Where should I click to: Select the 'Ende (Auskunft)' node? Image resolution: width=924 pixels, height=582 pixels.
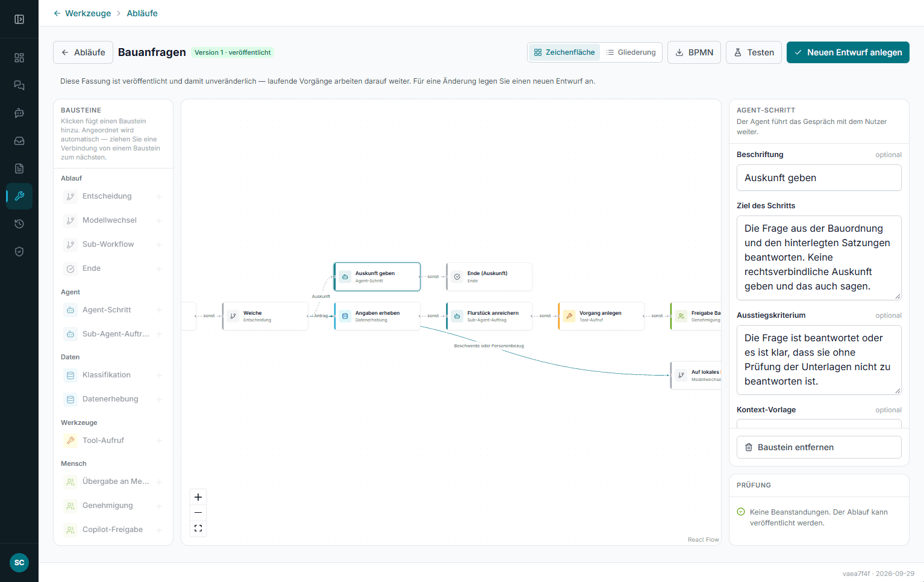(x=489, y=277)
